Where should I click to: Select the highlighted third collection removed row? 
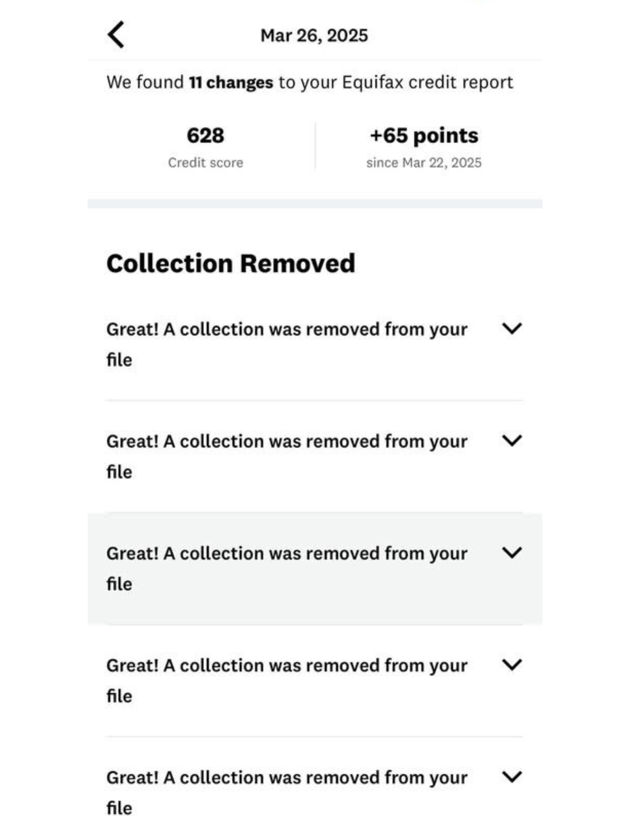click(315, 568)
